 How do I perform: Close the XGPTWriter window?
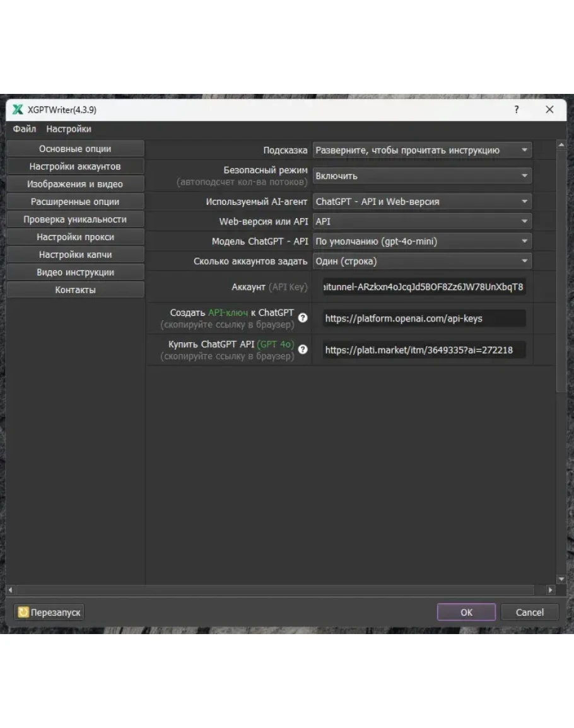[x=549, y=110]
